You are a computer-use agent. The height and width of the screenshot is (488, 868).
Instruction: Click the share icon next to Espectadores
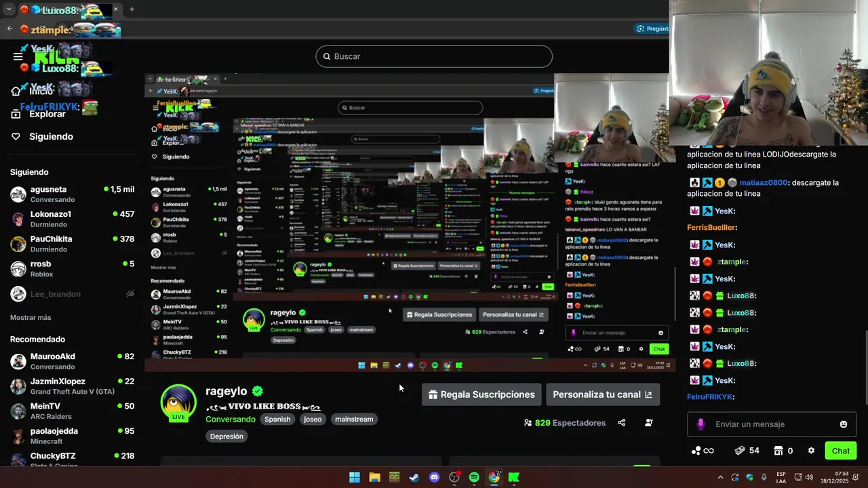point(621,423)
